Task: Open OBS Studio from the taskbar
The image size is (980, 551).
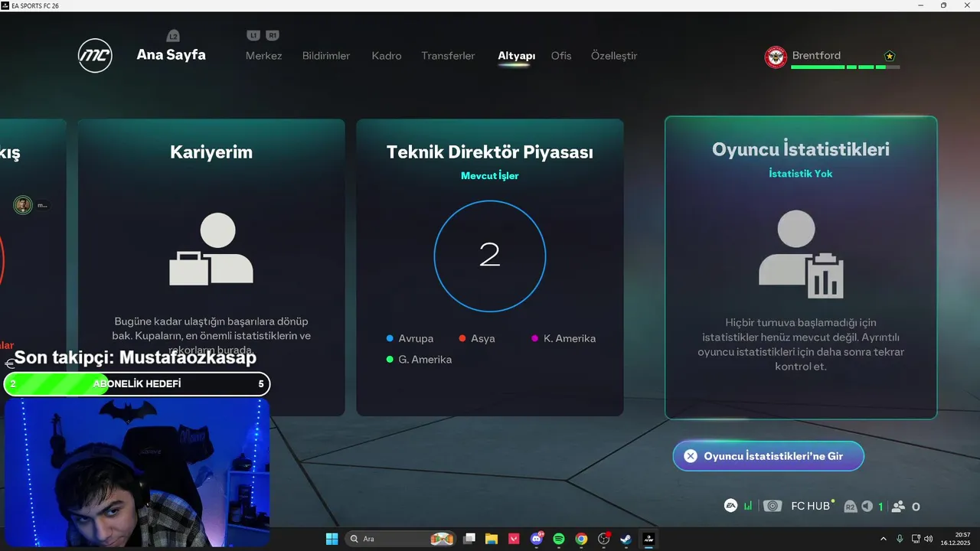Action: 603,539
